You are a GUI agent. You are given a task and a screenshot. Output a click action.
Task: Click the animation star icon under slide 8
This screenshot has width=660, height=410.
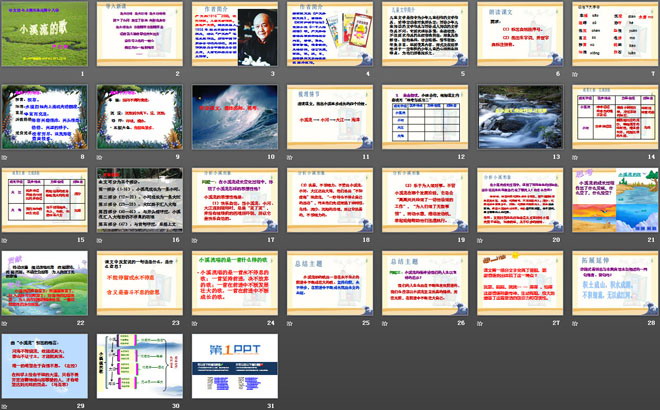click(x=5, y=157)
